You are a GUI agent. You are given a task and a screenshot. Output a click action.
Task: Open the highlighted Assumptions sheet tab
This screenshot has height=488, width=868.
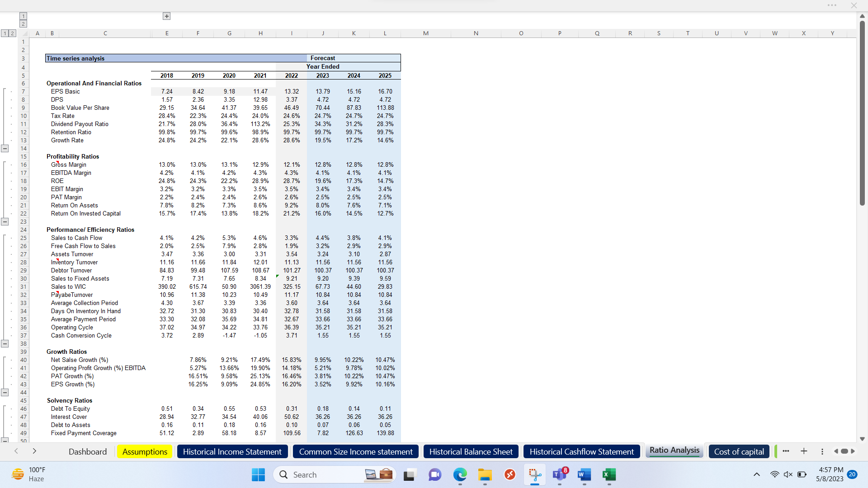[x=144, y=451]
